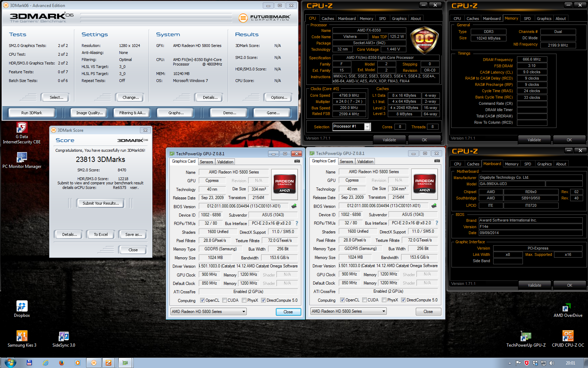Click the taskbar clock showing 20:01
Viewport: 588px width, 368px height.
570,363
